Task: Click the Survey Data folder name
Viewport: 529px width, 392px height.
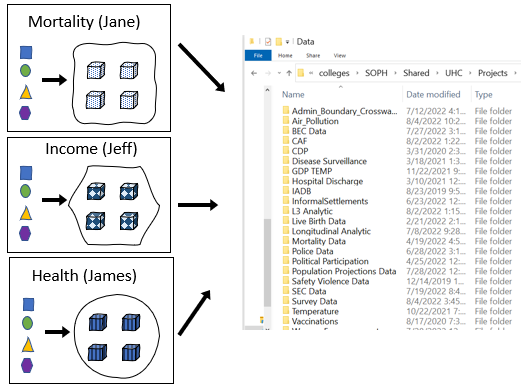Action: pos(314,301)
